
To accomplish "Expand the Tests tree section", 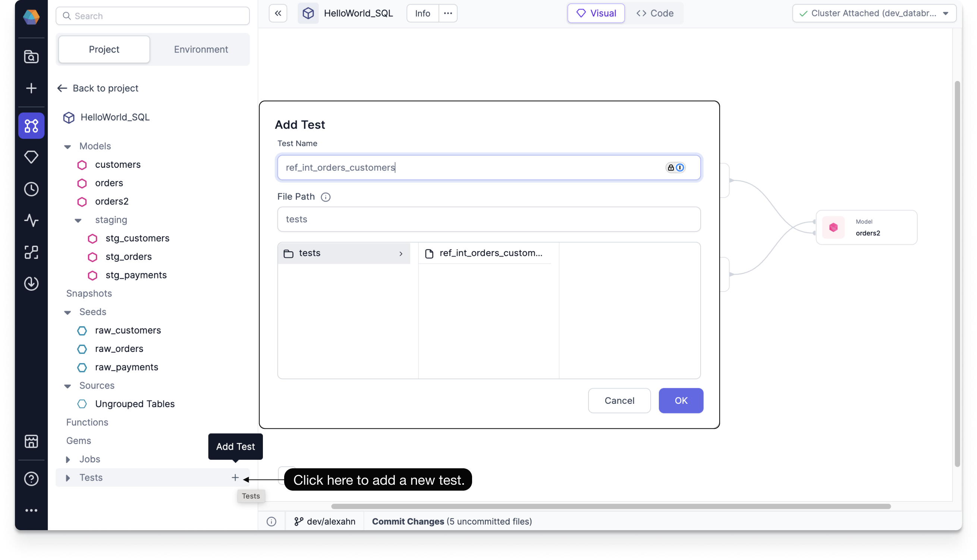I will 68,478.
